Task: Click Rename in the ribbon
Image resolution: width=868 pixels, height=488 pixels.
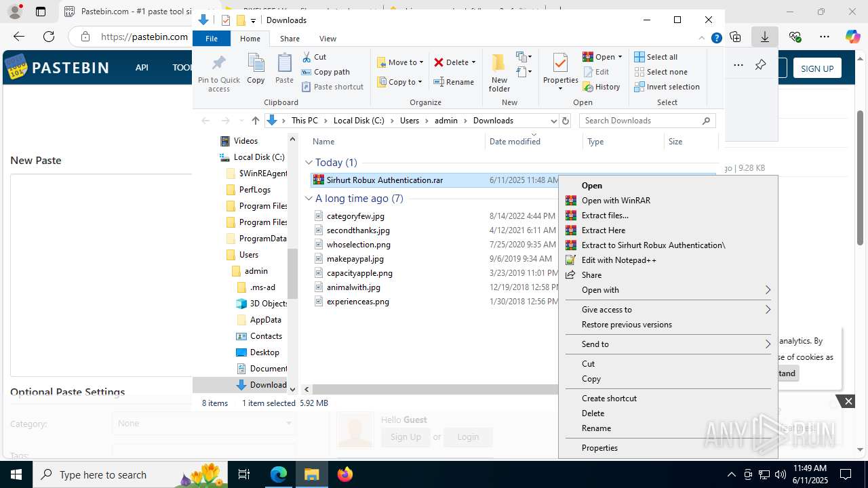Action: click(454, 82)
